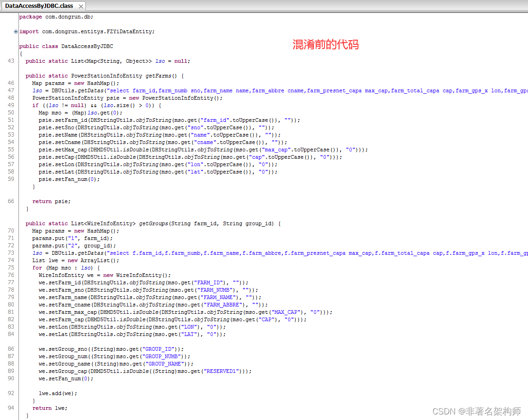Click the we.setGroup_sno statement
The width and height of the screenshot is (528, 420).
coord(111,349)
